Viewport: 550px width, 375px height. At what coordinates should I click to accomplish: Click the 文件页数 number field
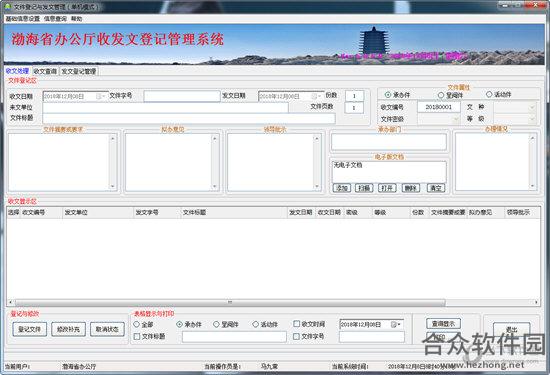pyautogui.click(x=354, y=108)
